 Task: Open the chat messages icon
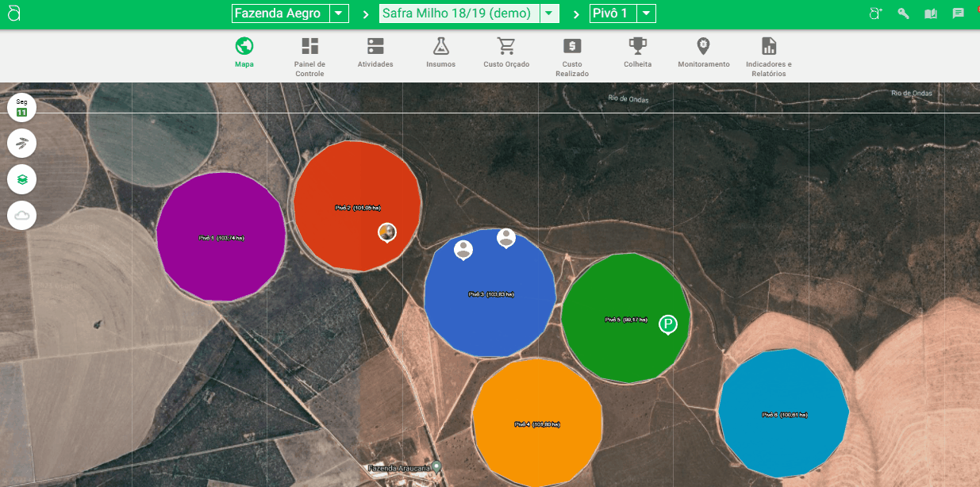[958, 13]
